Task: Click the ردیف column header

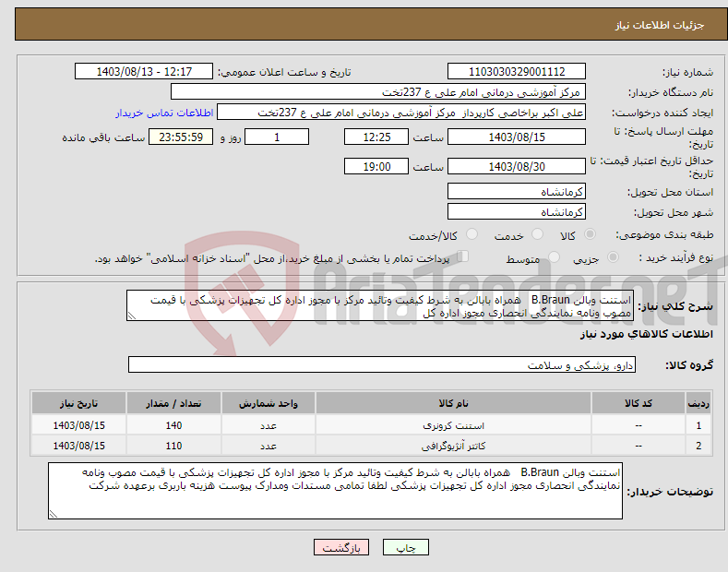Action: [x=698, y=403]
